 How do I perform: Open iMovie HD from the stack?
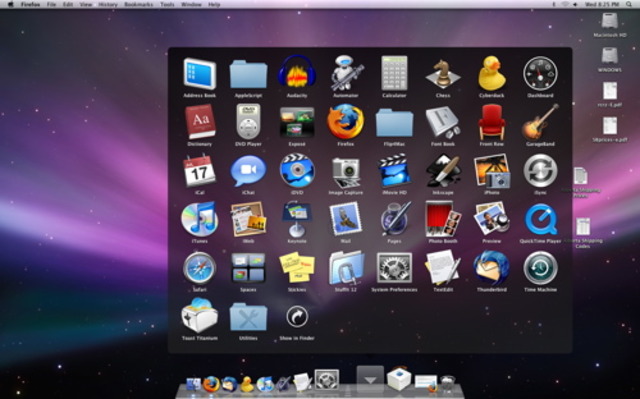point(394,170)
